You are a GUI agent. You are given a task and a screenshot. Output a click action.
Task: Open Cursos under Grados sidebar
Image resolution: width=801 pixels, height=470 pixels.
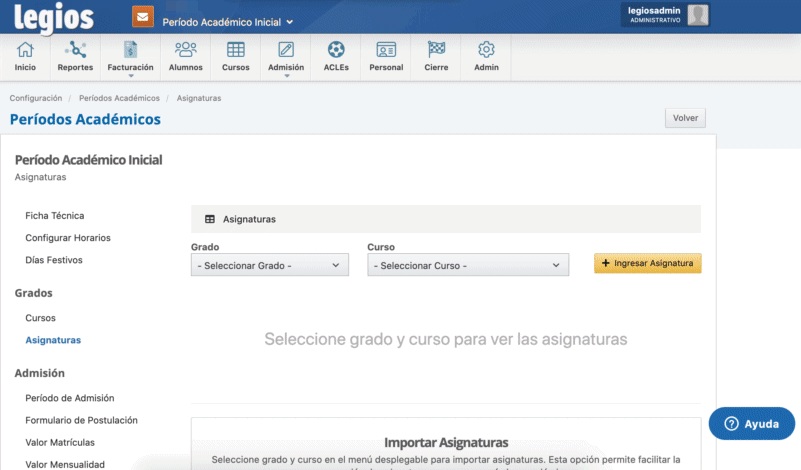click(40, 318)
